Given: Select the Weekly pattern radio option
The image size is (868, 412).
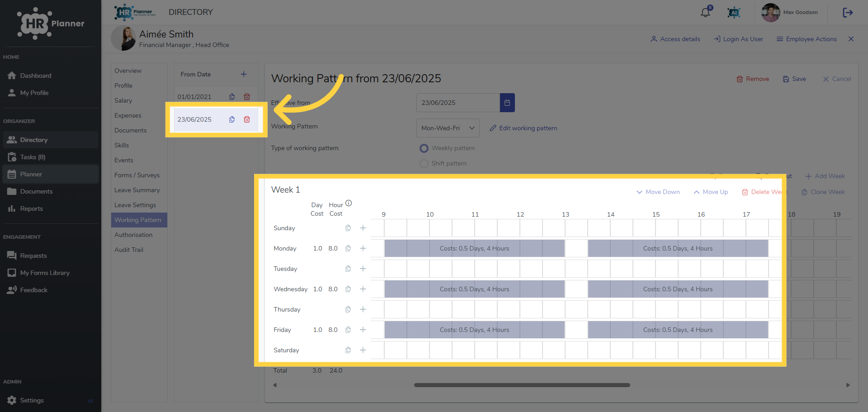Looking at the screenshot, I should pos(424,148).
